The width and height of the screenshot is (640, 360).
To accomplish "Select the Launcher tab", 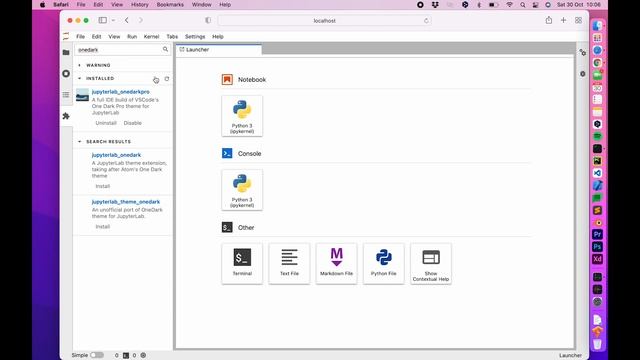I will [219, 49].
